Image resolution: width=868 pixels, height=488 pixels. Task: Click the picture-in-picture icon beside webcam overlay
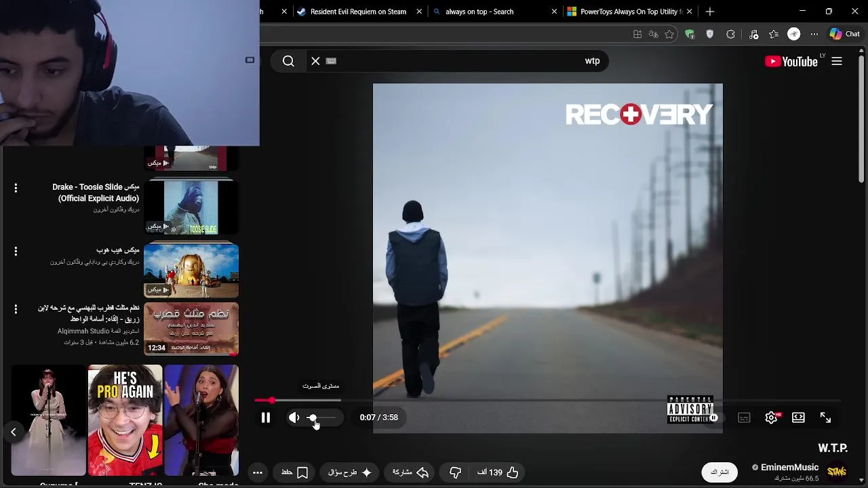(250, 60)
